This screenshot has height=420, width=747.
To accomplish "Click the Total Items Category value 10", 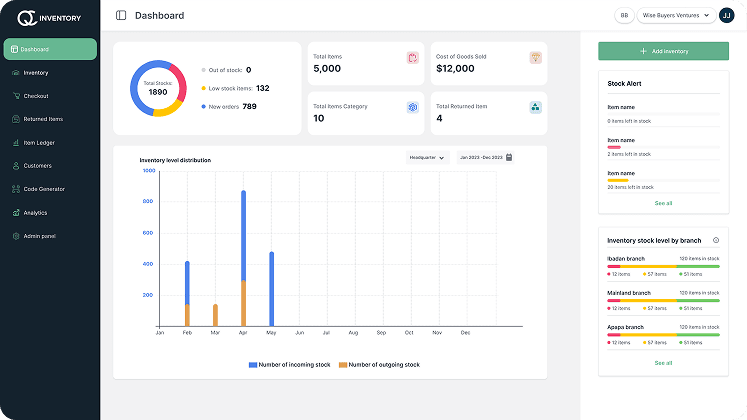I will [319, 118].
